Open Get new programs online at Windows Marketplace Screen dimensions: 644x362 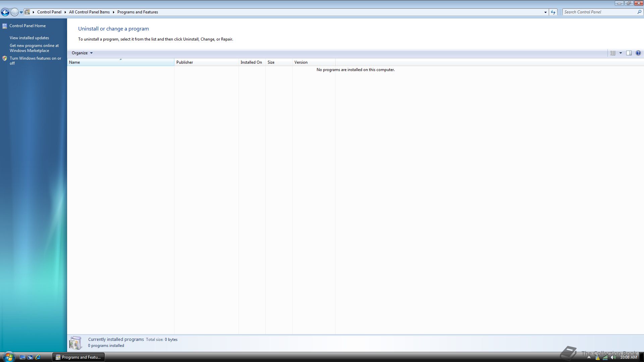[34, 48]
